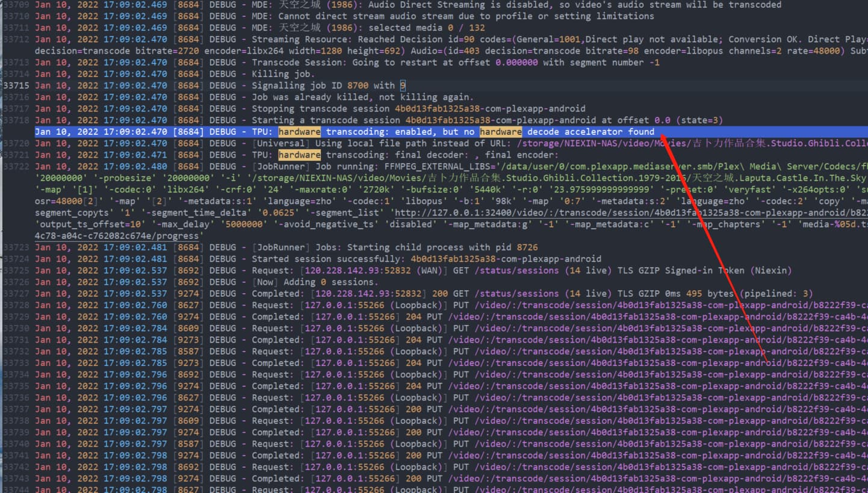Click '[Universal]' tag in the log

(x=281, y=143)
